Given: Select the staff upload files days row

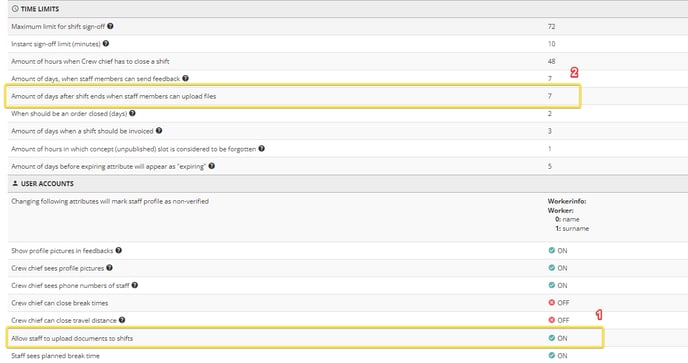Looking at the screenshot, I should click(x=293, y=96).
